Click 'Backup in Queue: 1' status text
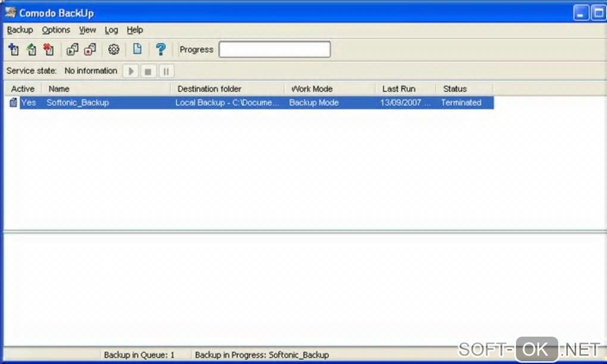This screenshot has height=364, width=607. tap(139, 354)
